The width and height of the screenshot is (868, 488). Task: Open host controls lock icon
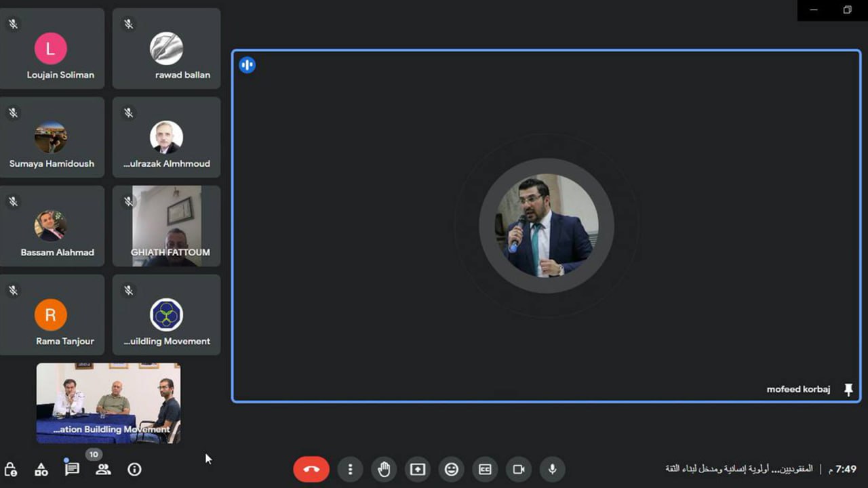coord(11,469)
